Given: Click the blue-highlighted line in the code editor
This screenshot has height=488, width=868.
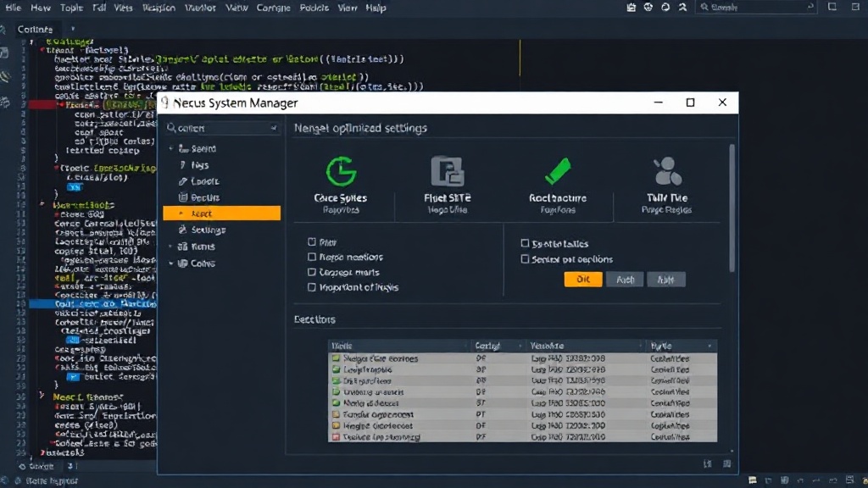Looking at the screenshot, I should pos(92,304).
